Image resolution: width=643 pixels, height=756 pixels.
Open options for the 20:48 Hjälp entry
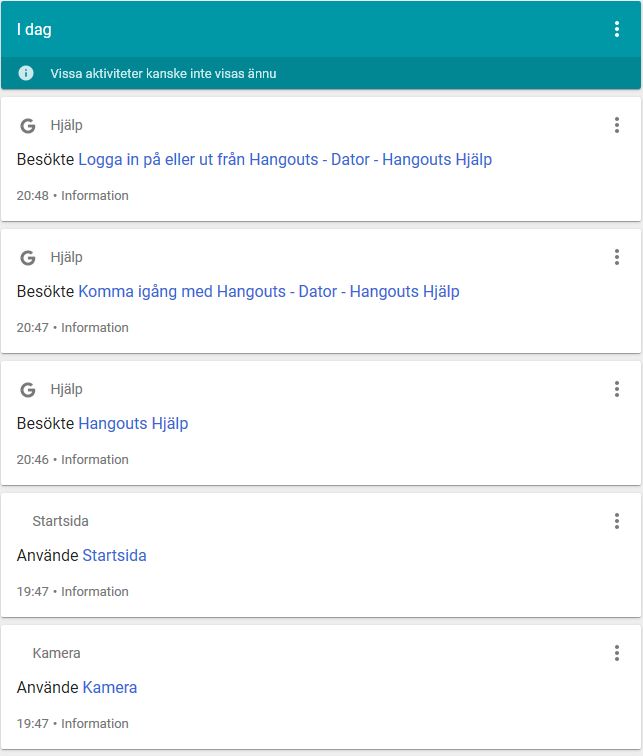[x=616, y=125]
